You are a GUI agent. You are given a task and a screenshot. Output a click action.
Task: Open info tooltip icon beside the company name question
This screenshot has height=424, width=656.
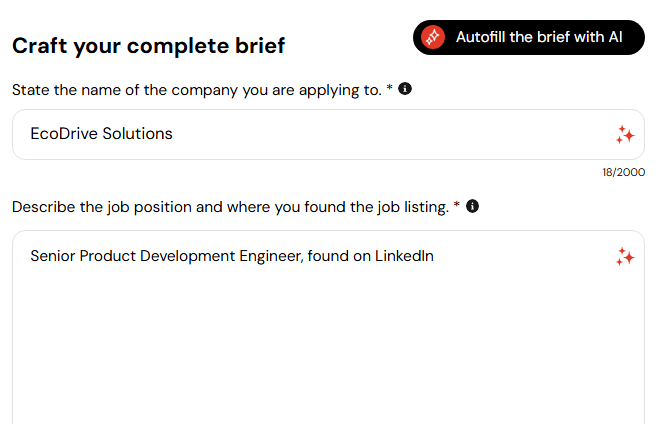click(405, 89)
